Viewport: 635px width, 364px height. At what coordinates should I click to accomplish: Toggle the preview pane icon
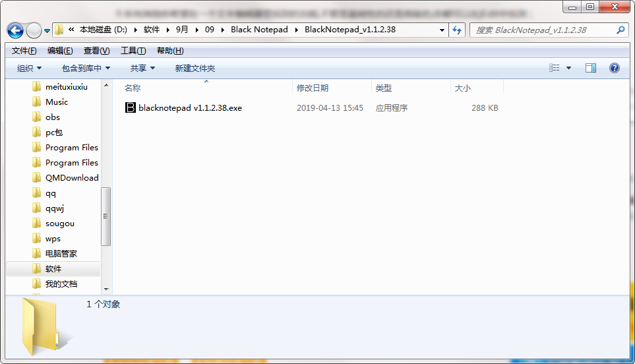590,68
